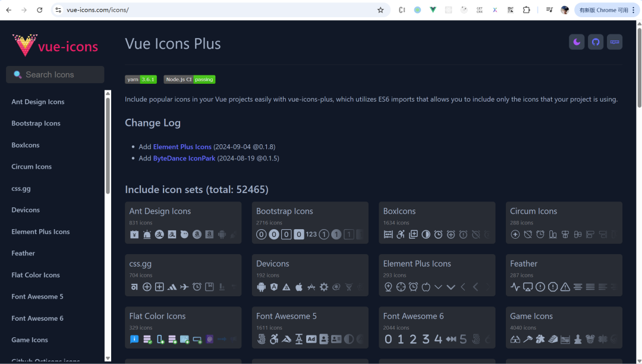Click the 3D glasses icon in Game Icons card
Image resolution: width=642 pixels, height=364 pixels.
click(515, 339)
